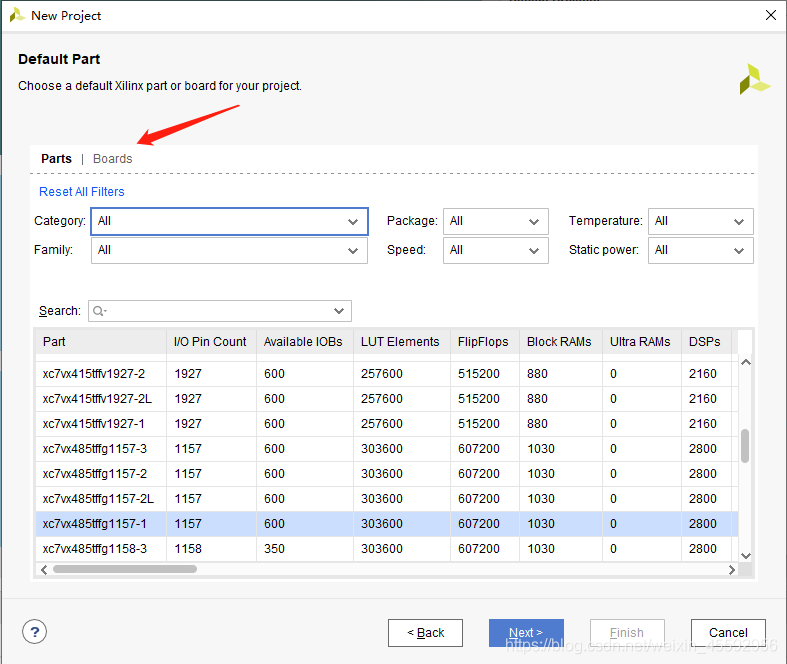Select the Parts tab
This screenshot has height=664, width=787.
pos(56,159)
